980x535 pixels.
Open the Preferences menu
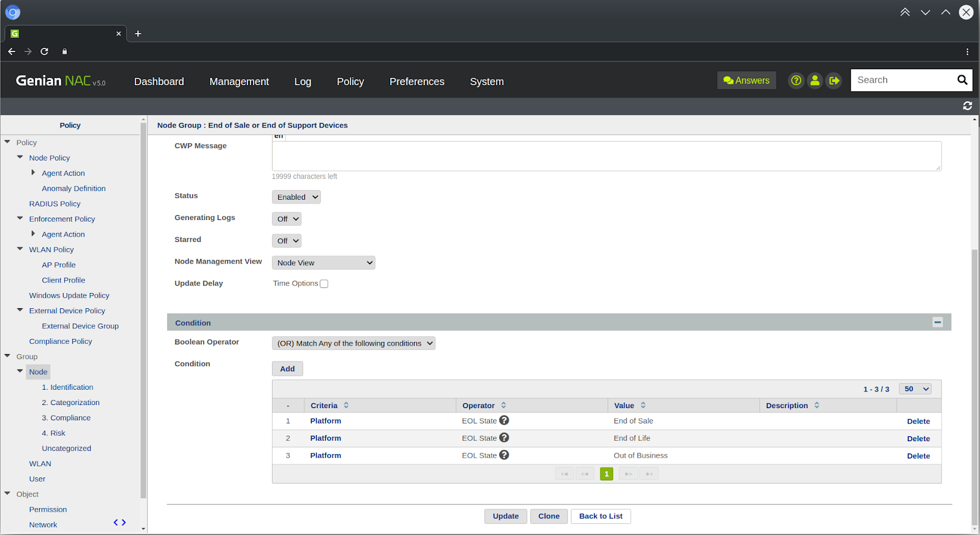(417, 82)
